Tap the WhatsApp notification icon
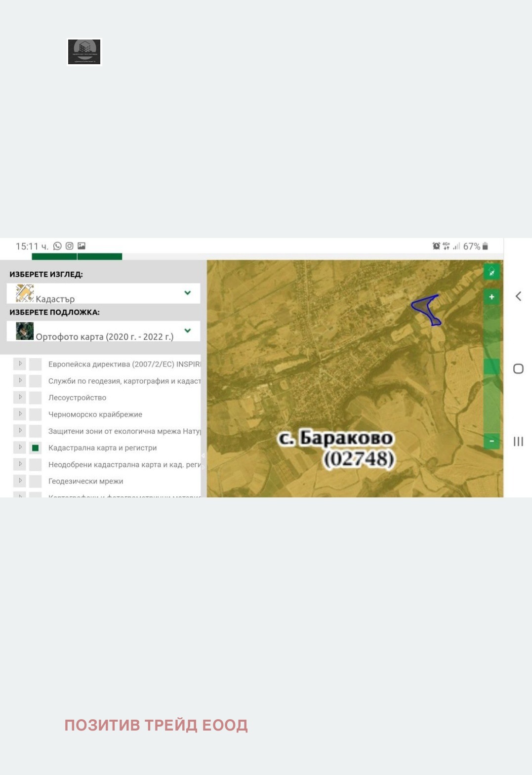Screen dimensions: 532x775 coord(57,246)
